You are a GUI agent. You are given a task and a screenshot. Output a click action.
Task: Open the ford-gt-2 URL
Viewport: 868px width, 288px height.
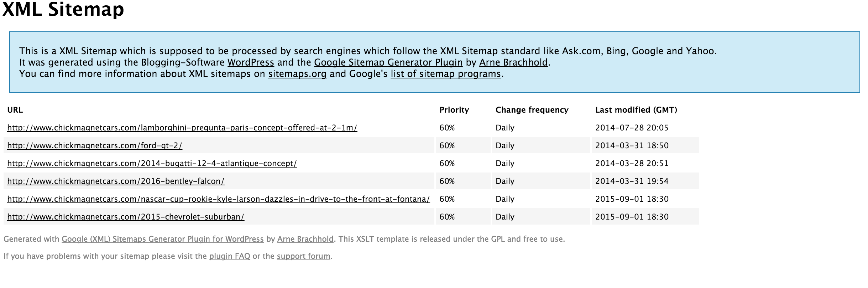(x=95, y=145)
